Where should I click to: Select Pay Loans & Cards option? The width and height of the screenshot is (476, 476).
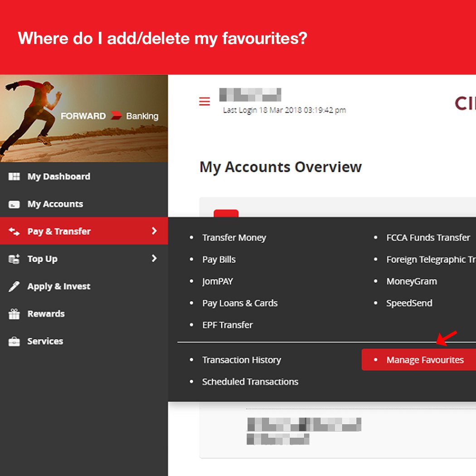(x=240, y=303)
